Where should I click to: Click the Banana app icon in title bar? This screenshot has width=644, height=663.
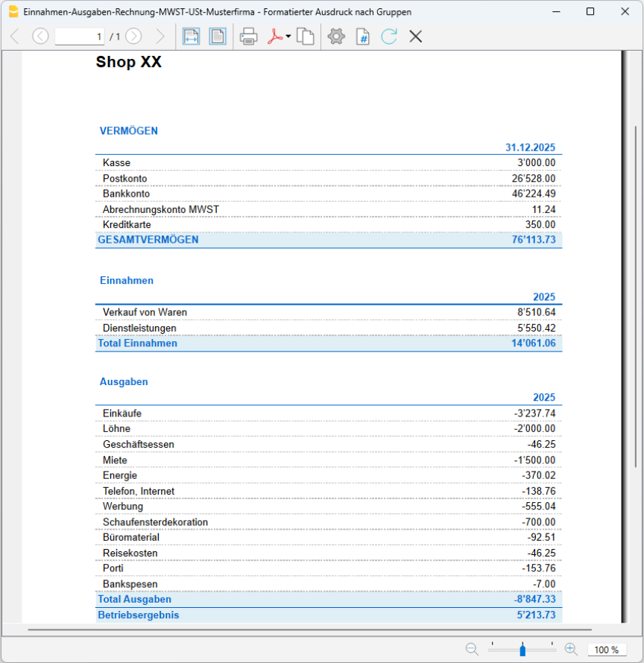point(13,12)
